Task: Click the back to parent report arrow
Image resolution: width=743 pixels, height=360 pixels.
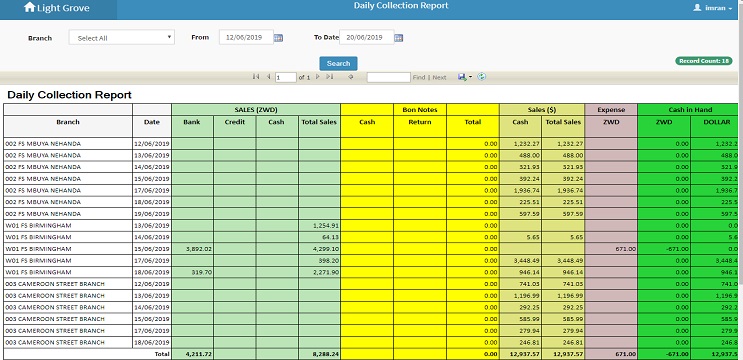Action: click(351, 77)
